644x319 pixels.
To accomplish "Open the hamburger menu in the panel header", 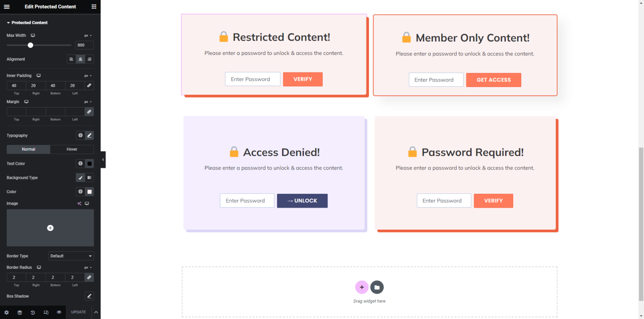I will click(x=7, y=7).
